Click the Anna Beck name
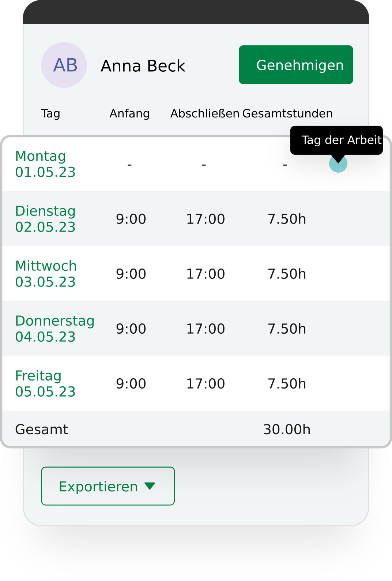The image size is (392, 581). [143, 66]
